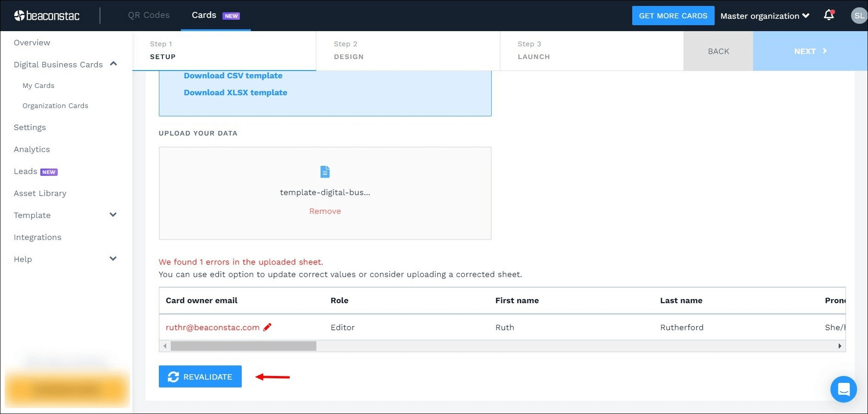Open the notifications bell
Image resolution: width=868 pixels, height=414 pixels.
(x=829, y=16)
